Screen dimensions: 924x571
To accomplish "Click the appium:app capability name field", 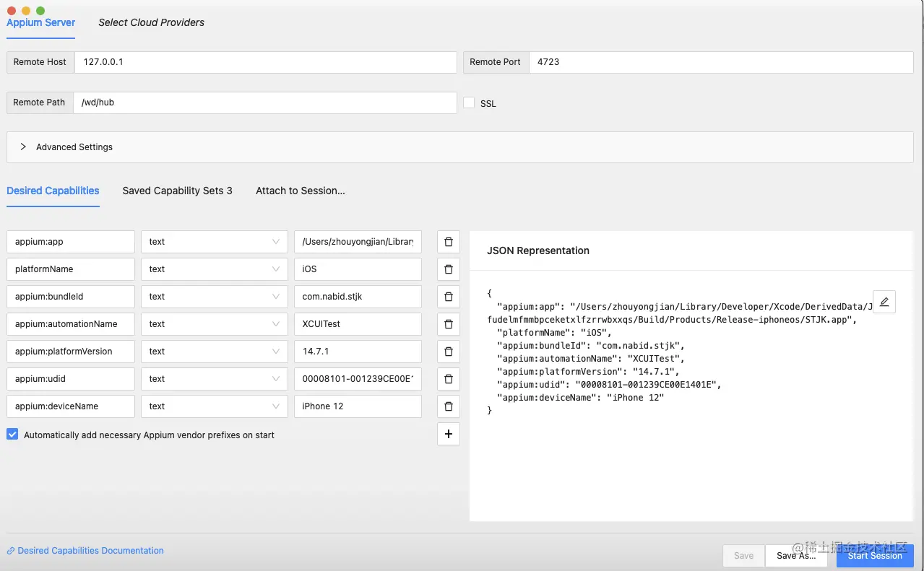I will (71, 242).
